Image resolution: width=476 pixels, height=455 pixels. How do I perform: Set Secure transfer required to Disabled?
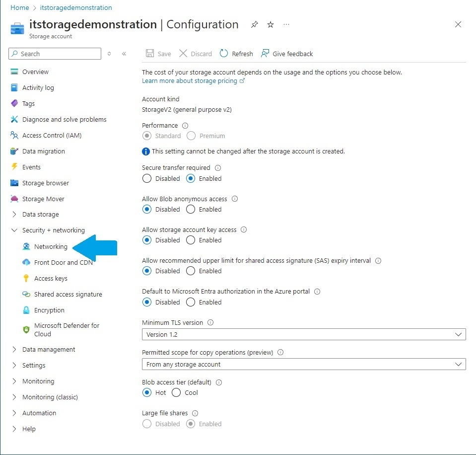tap(147, 179)
